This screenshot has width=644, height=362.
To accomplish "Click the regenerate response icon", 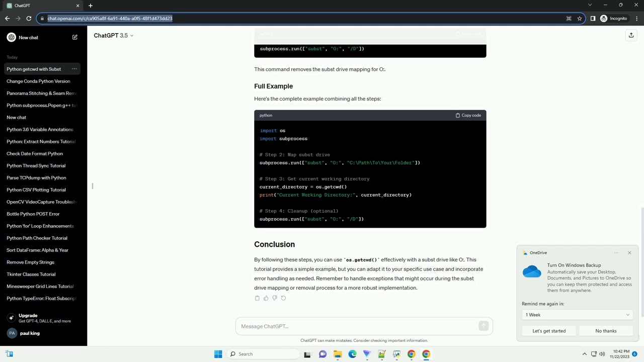I will pos(283,298).
